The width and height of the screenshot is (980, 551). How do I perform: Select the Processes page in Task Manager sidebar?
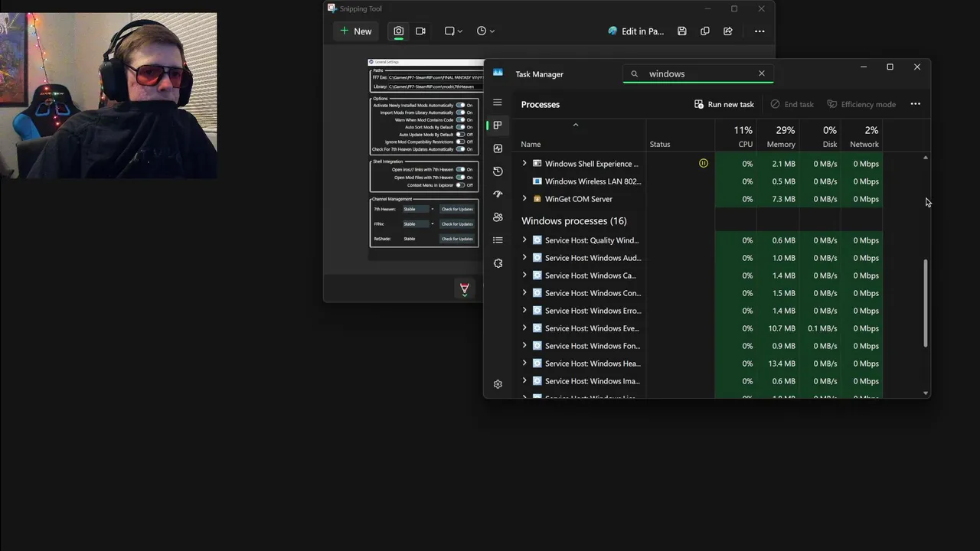click(x=498, y=126)
